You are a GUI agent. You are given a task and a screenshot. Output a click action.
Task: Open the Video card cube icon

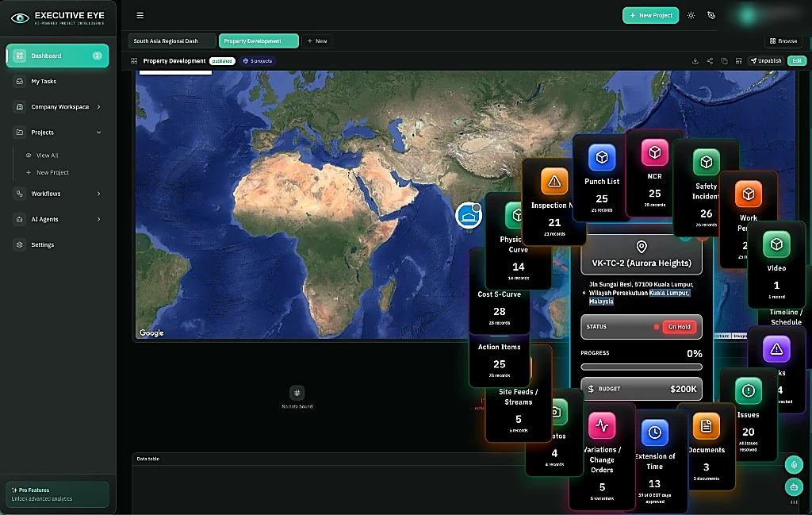point(776,244)
